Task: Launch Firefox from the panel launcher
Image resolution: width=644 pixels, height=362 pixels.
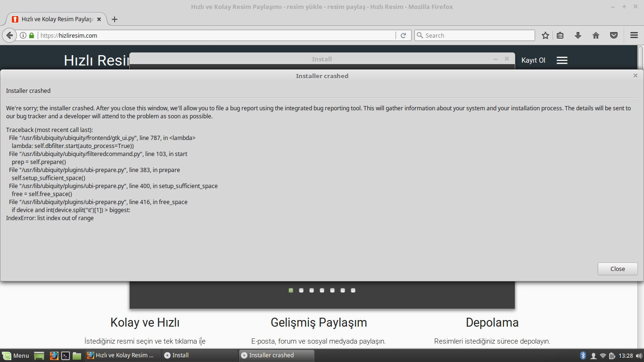Action: 54,355
